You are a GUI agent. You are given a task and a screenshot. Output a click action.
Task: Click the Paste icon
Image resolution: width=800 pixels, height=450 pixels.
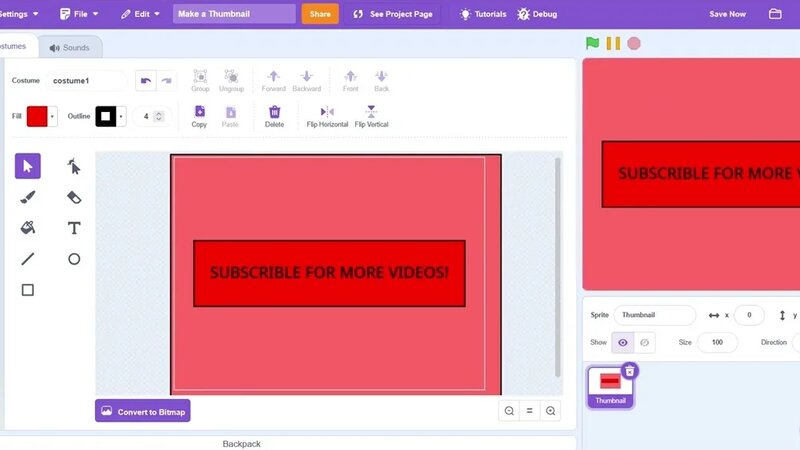(230, 116)
